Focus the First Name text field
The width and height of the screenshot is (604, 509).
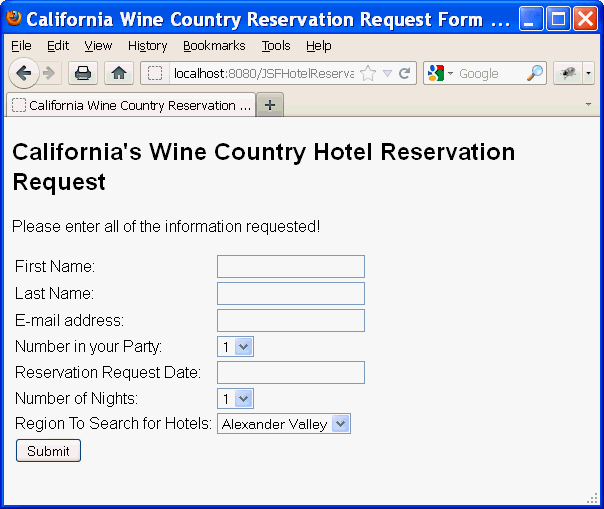point(290,266)
